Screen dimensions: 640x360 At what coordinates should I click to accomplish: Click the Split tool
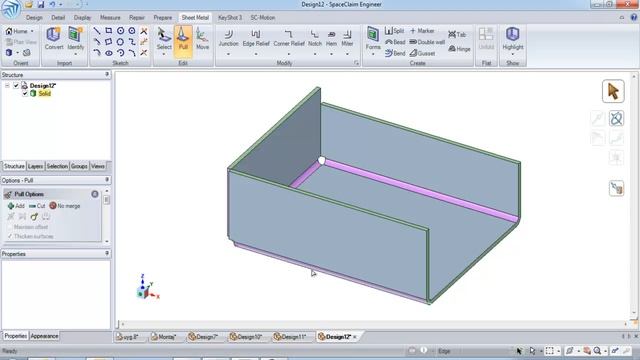tap(394, 31)
